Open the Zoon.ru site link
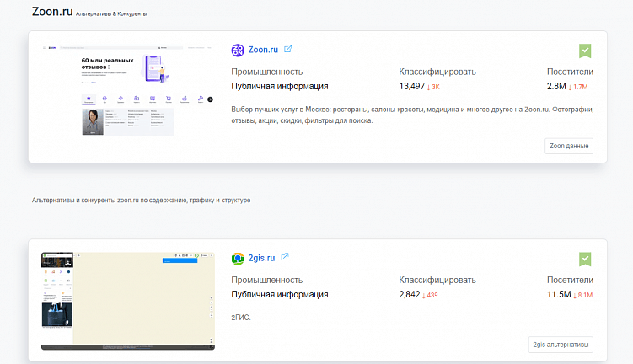Image resolution: width=633 pixels, height=364 pixels. 263,50
